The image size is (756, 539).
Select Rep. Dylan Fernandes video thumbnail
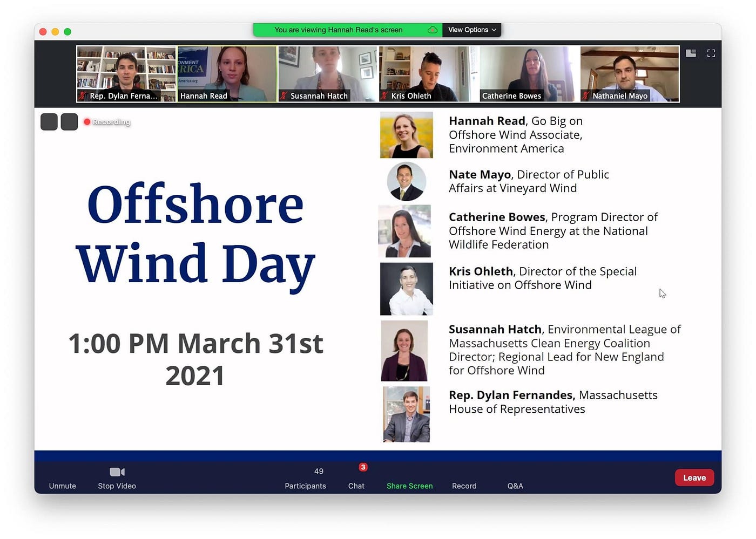point(126,74)
